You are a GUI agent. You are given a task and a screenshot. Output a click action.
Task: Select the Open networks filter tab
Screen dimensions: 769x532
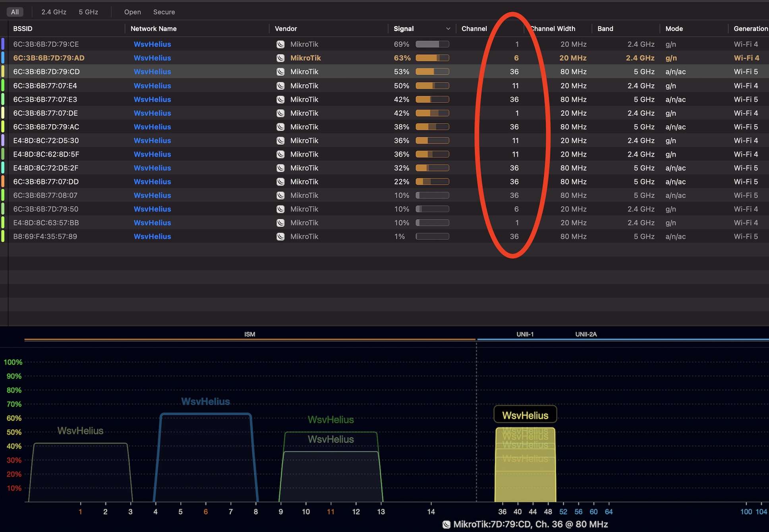132,12
